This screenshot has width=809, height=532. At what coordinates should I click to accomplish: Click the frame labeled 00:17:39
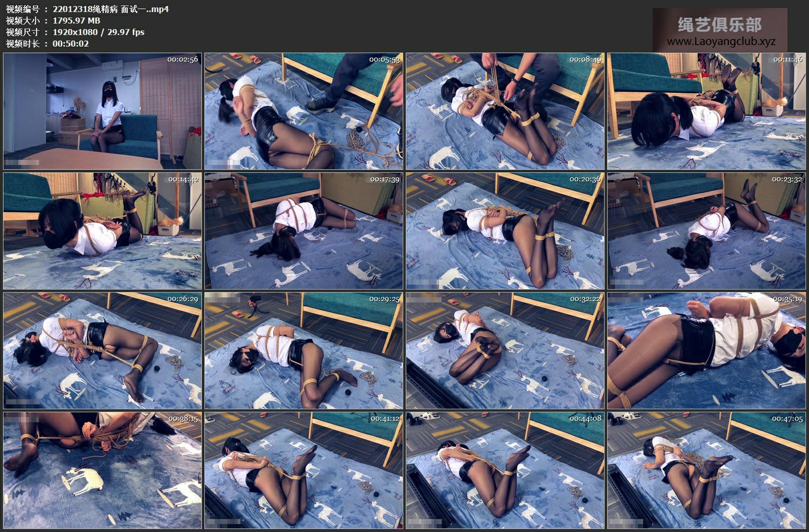[x=304, y=231]
